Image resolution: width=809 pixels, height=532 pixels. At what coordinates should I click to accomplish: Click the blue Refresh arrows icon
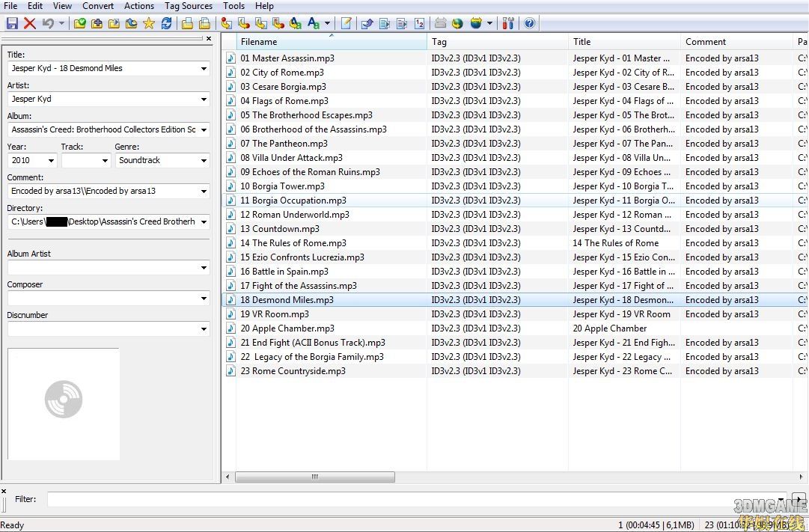tap(166, 23)
